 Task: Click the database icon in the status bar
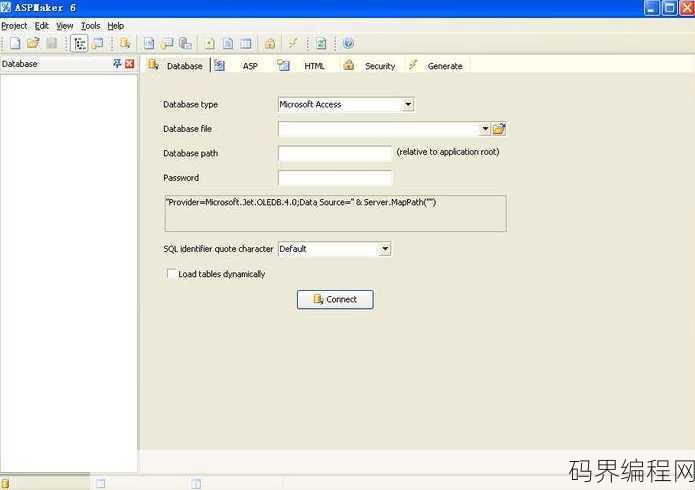pos(5,483)
